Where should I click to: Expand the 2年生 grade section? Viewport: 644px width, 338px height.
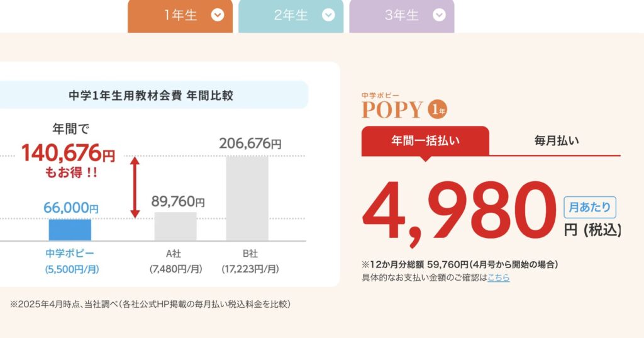[x=290, y=16]
